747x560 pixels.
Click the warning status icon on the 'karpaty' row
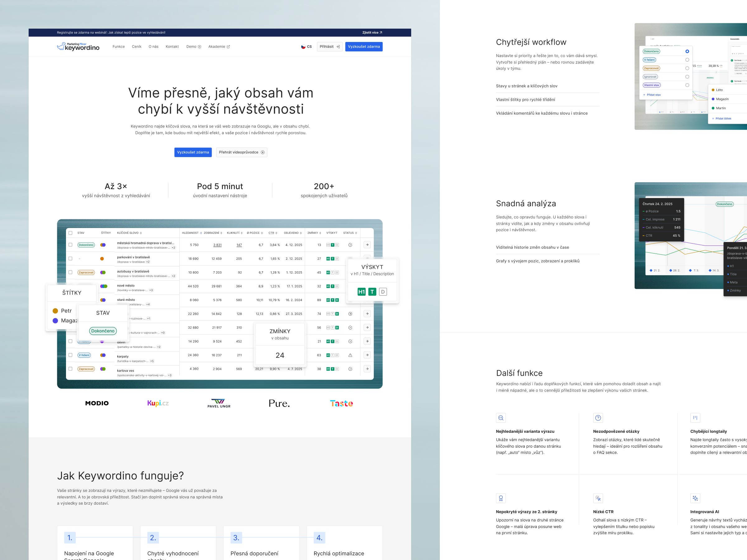[x=350, y=355]
